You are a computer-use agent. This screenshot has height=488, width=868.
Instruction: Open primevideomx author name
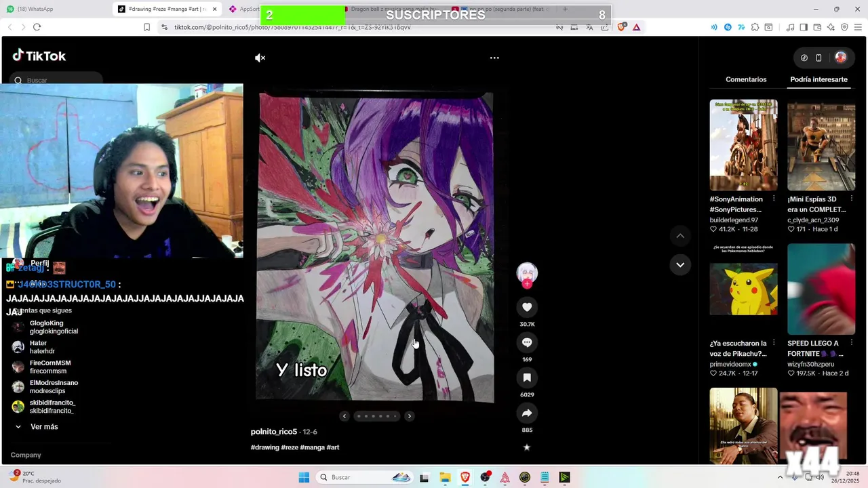730,364
